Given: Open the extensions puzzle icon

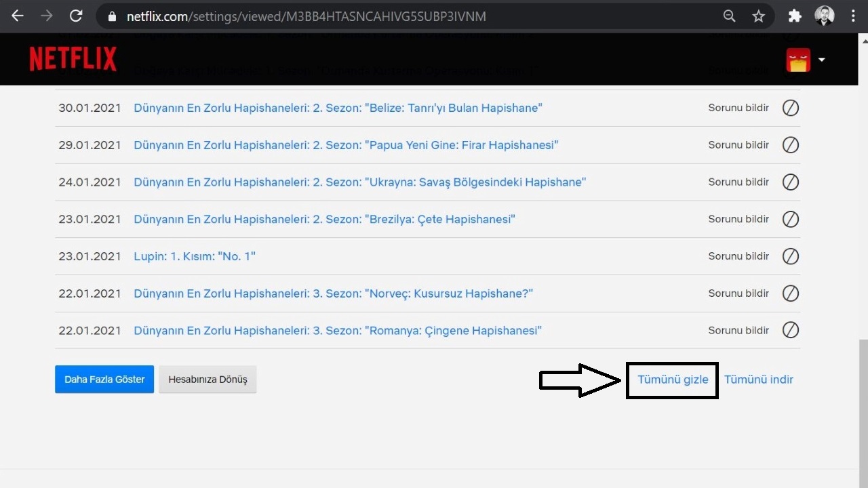Looking at the screenshot, I should 795,16.
